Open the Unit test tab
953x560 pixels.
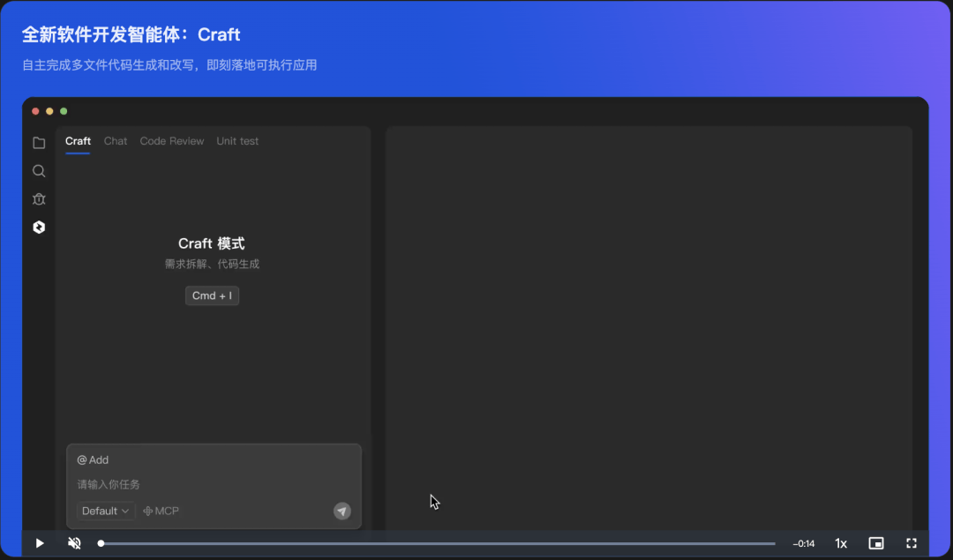coord(237,141)
